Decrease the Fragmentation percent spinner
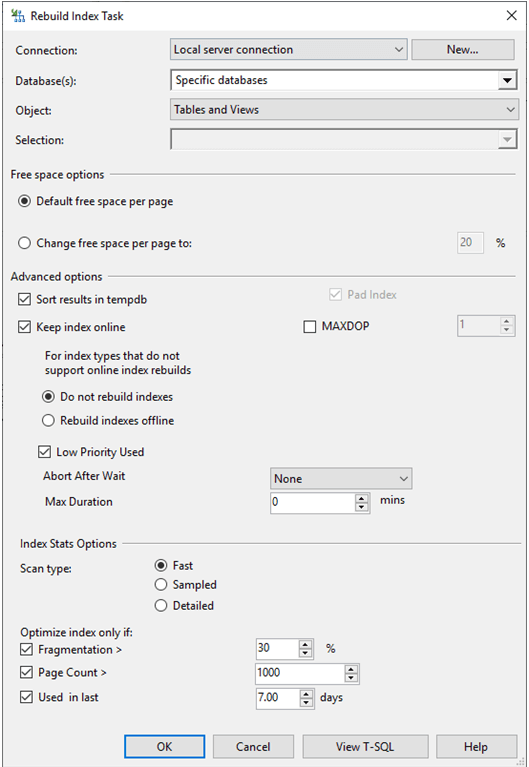Screen dimensions: 529x767 click(305, 654)
